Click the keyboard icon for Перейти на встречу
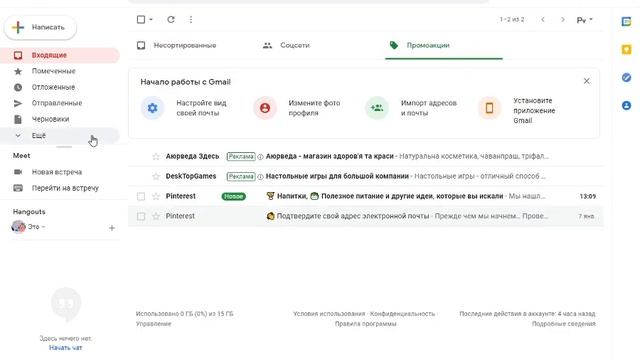The image size is (640, 360). tap(18, 188)
